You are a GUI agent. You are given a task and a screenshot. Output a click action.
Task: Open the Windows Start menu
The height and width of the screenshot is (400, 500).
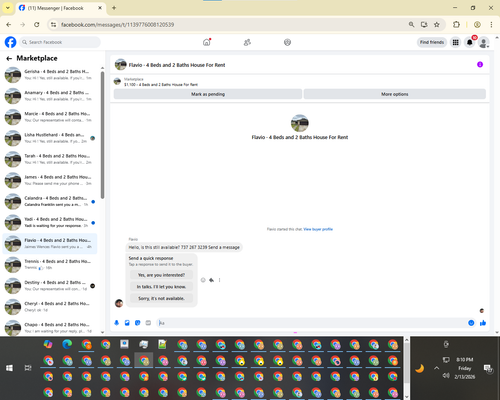click(x=9, y=368)
